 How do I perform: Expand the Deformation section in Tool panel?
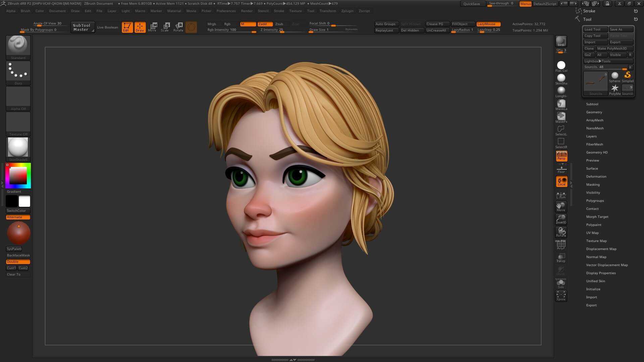pyautogui.click(x=596, y=176)
